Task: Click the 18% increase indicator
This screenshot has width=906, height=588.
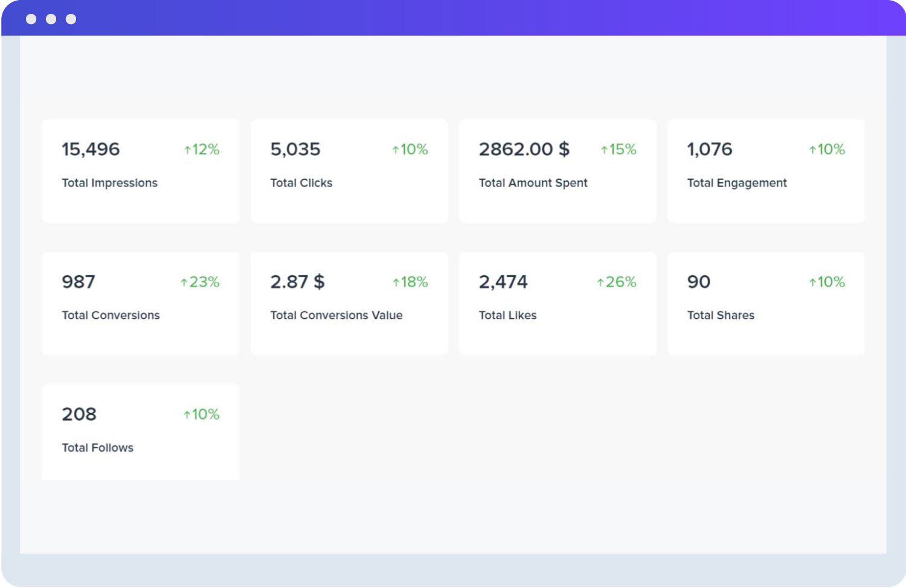Action: coord(410,282)
